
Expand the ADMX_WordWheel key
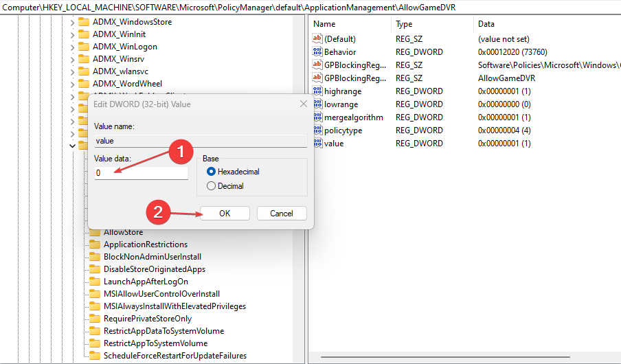coord(72,84)
